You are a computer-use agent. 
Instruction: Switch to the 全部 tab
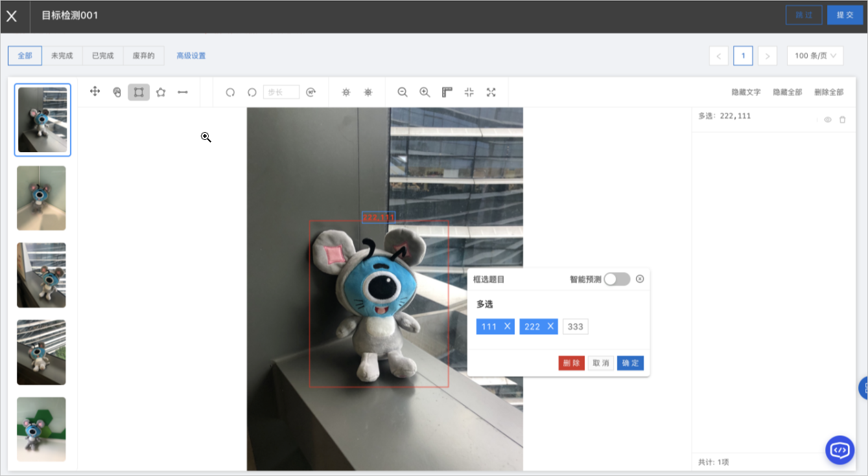[25, 56]
